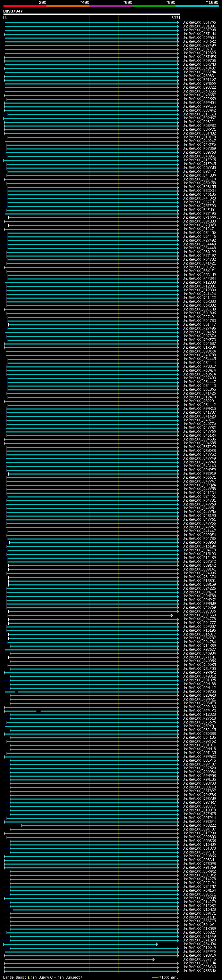Select the label UniRef100_P04782

click(x=199, y=259)
